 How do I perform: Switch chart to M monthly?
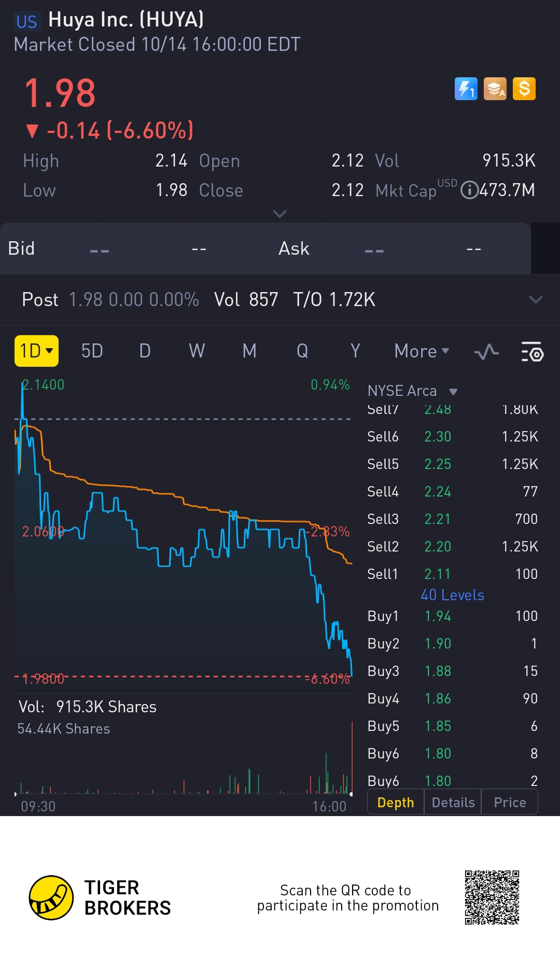249,351
